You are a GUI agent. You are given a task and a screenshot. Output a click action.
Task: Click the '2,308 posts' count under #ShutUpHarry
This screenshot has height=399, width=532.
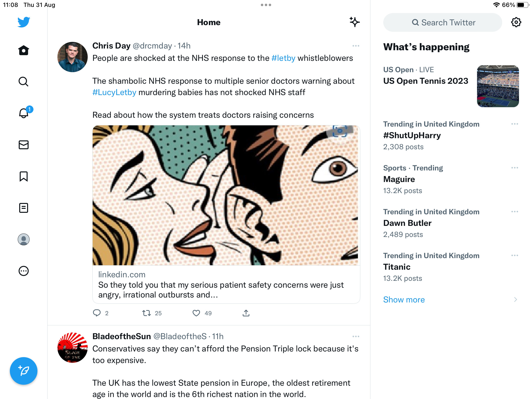pos(403,147)
